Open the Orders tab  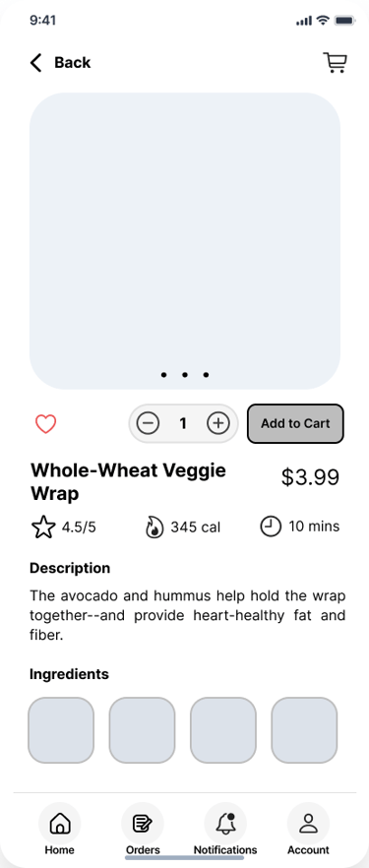click(x=143, y=829)
